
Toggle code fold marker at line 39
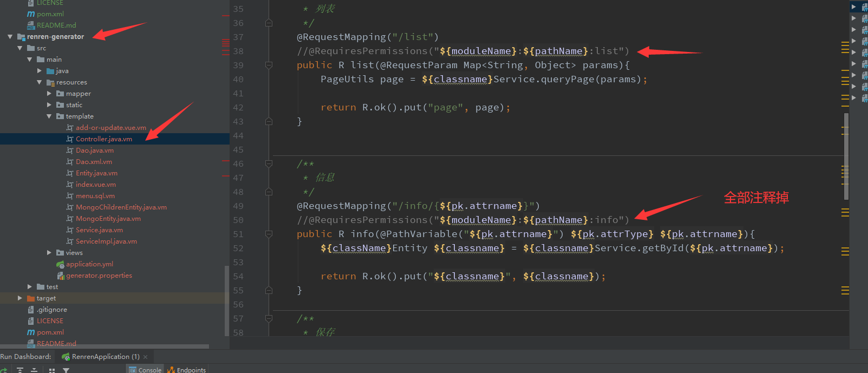point(269,66)
